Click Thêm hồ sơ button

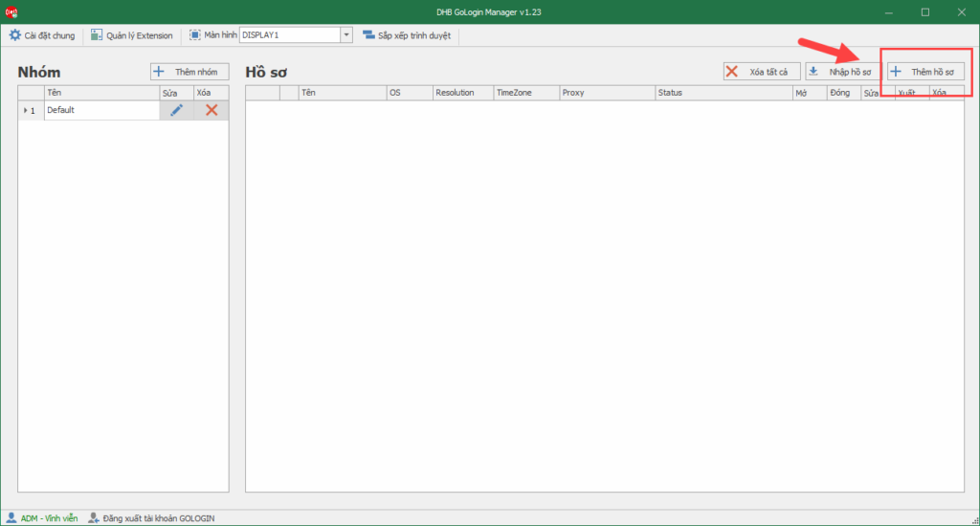tap(924, 72)
